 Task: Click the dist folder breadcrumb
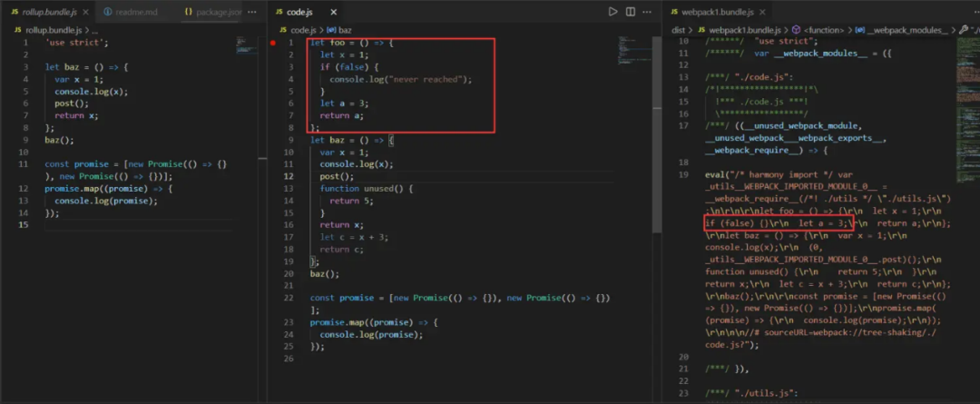coord(678,30)
